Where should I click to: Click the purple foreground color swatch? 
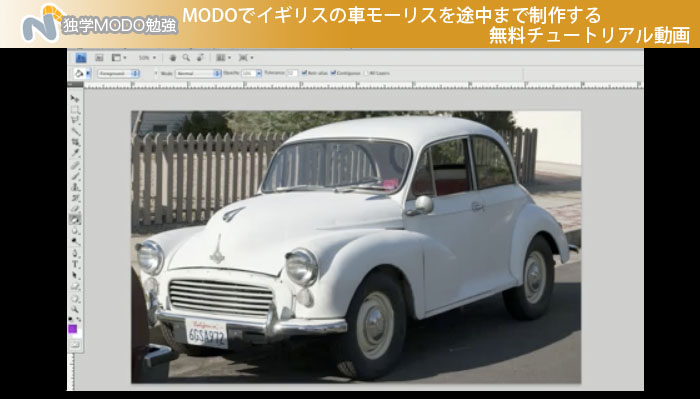click(72, 329)
